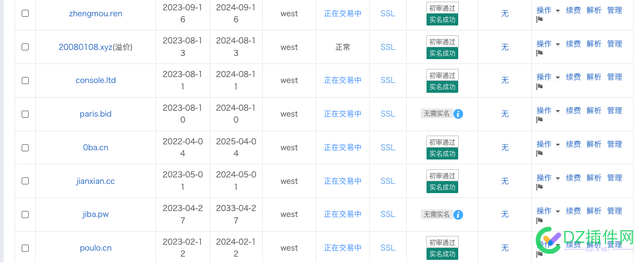
Task: Open 0ba.cn domain details
Action: point(96,147)
